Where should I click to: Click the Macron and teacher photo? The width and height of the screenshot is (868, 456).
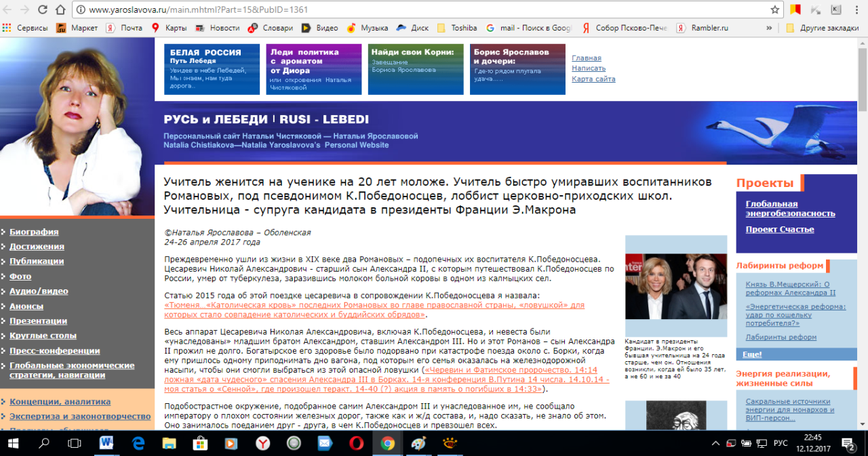[675, 285]
